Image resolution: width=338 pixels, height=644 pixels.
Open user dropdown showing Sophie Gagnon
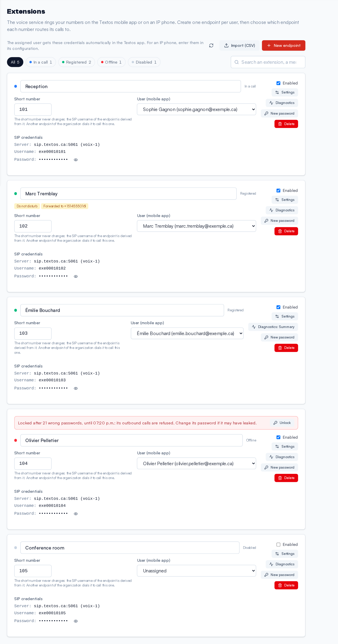[x=196, y=109]
